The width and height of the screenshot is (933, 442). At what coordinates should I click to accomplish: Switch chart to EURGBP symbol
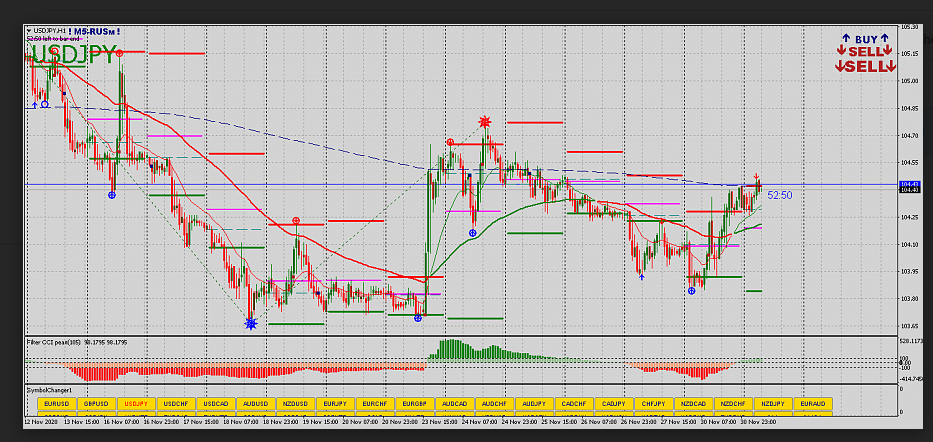point(415,403)
